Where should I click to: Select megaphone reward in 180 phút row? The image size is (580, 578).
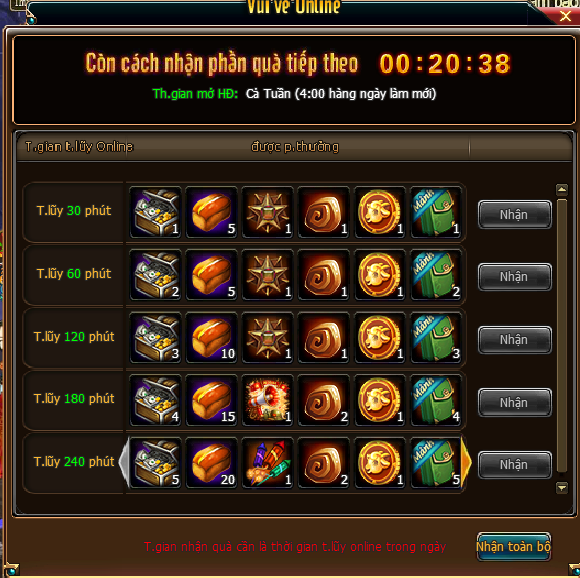pos(268,400)
